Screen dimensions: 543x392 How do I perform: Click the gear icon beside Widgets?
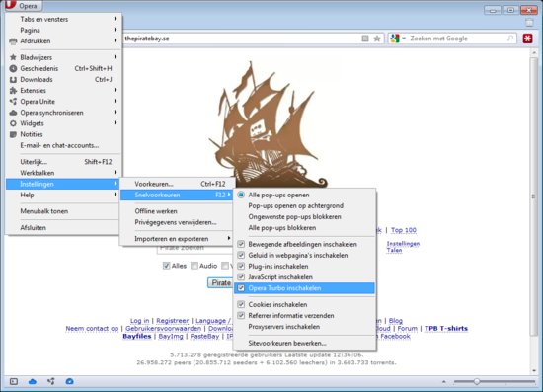point(13,123)
